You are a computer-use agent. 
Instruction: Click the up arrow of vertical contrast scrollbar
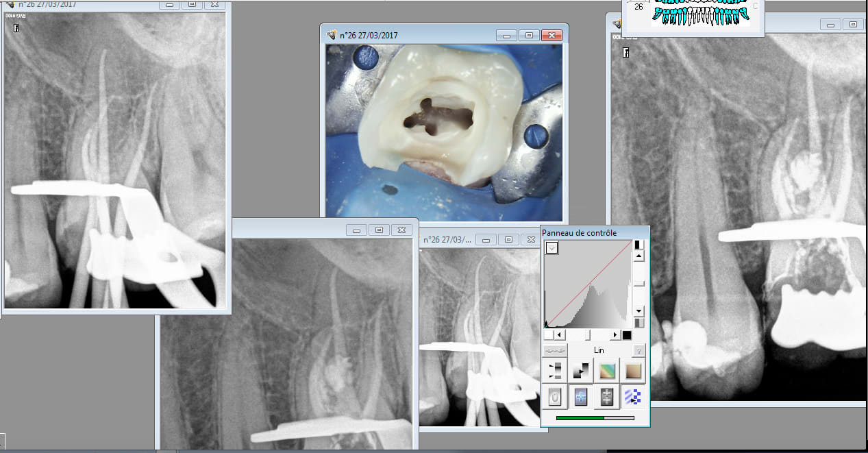pos(638,256)
